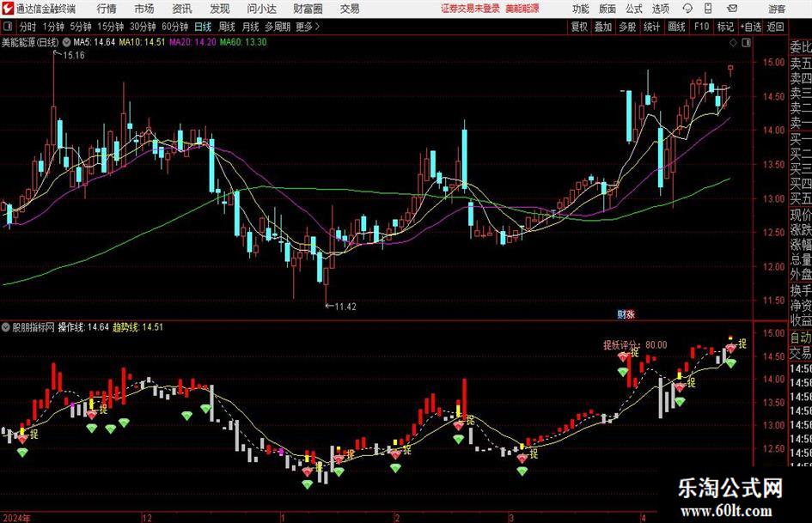Toggle the right info panel icon
Viewport: 812px width, 523px height.
pos(746,43)
